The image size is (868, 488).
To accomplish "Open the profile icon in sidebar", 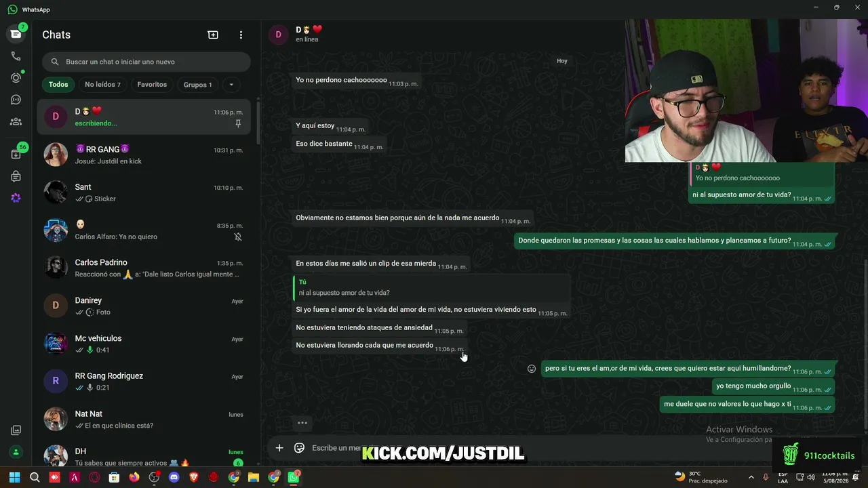I will 16,452.
